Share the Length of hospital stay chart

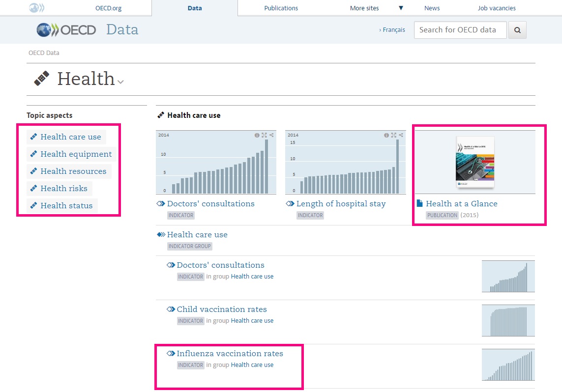click(401, 135)
